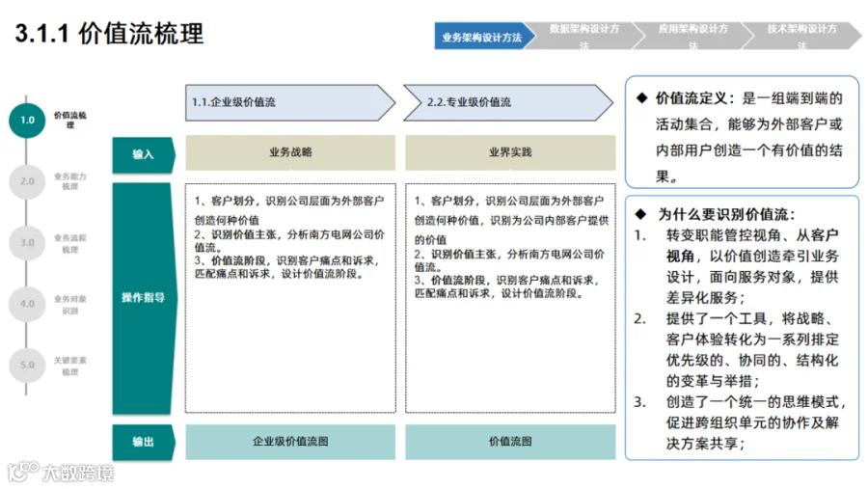The width and height of the screenshot is (868, 489).
Task: Select the 业务架构设计方法 chevron tab
Action: (483, 37)
